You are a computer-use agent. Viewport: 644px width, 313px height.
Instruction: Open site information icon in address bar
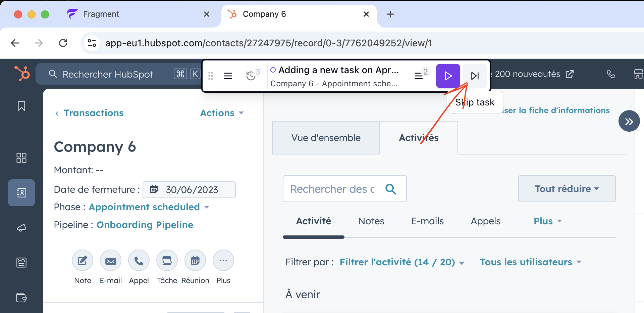tap(92, 43)
